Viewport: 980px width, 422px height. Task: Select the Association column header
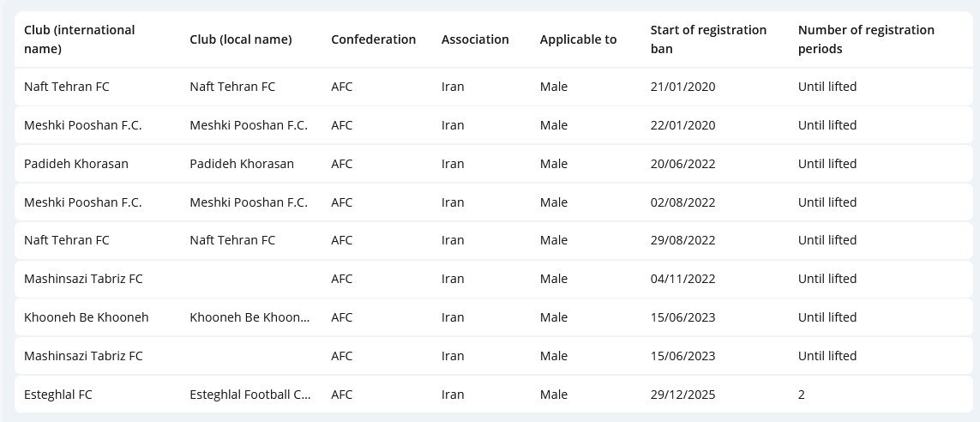(475, 39)
